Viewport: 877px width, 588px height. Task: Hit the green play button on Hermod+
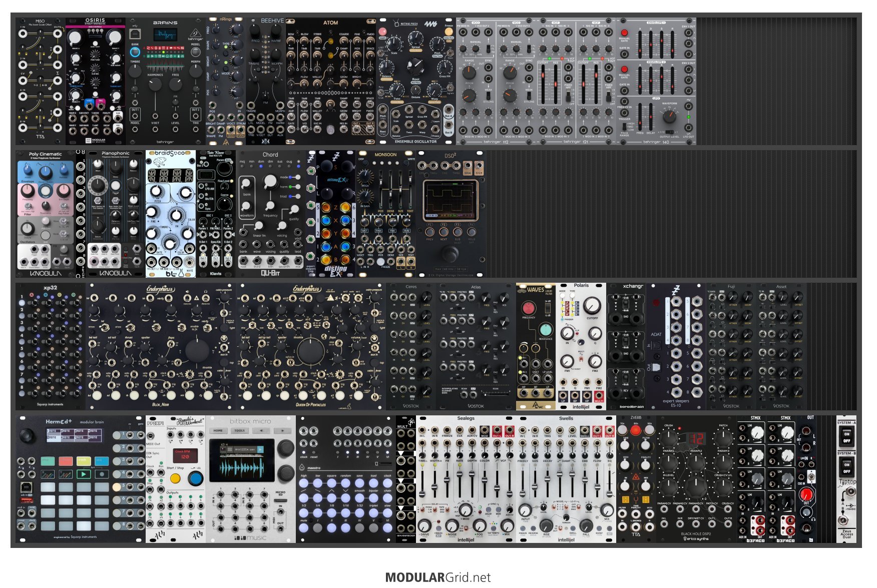pyautogui.click(x=84, y=473)
